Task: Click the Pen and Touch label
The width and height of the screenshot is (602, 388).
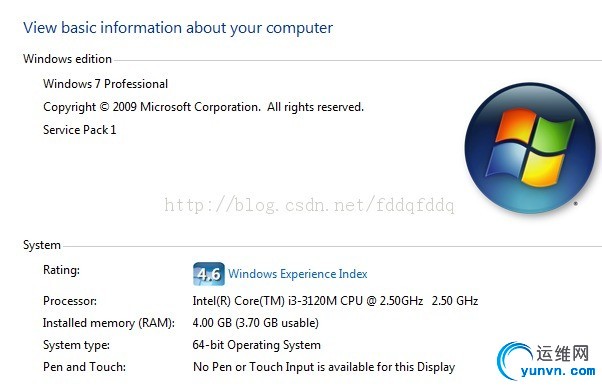Action: [x=84, y=367]
